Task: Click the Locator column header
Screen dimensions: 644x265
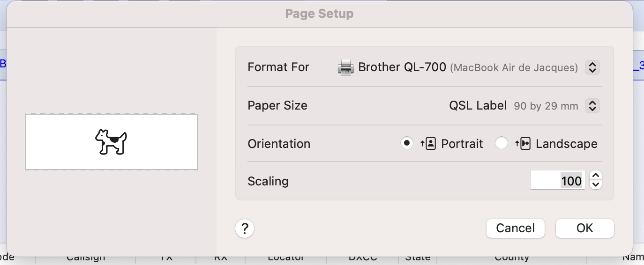Action: 286,258
